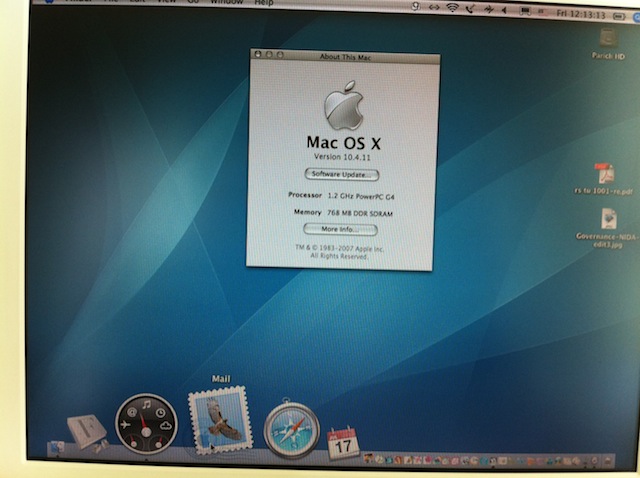Open More Info for system details

pyautogui.click(x=340, y=229)
